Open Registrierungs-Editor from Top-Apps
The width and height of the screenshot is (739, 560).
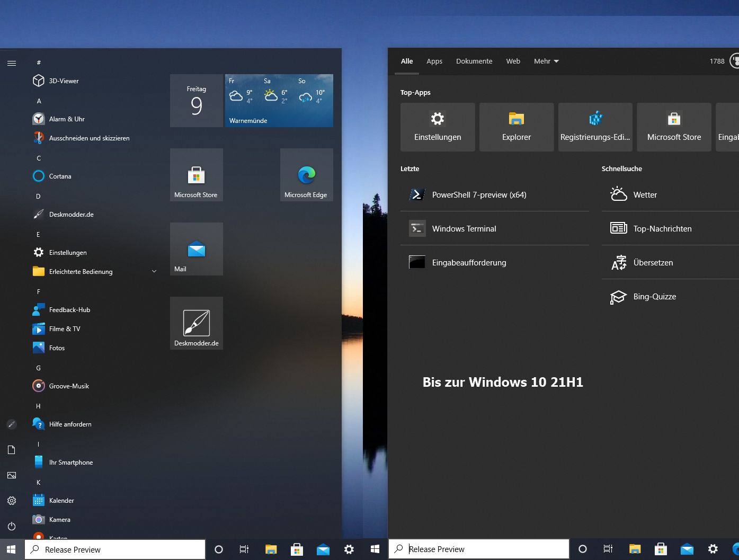595,127
